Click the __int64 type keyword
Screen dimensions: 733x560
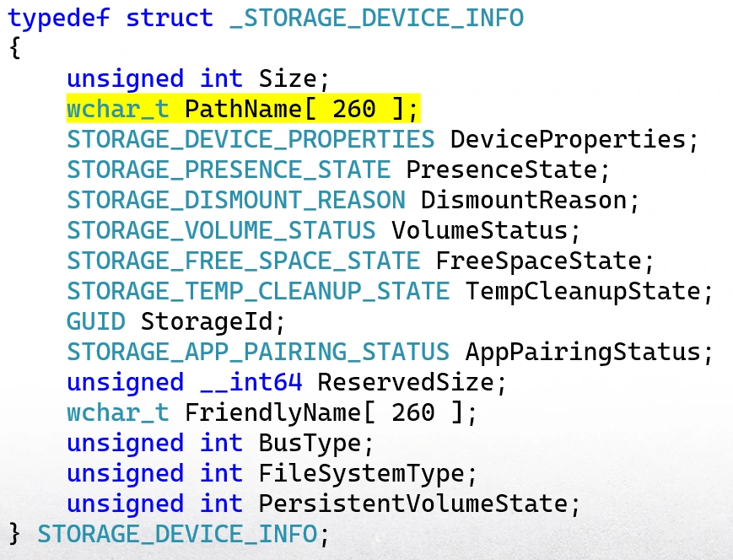(x=251, y=382)
